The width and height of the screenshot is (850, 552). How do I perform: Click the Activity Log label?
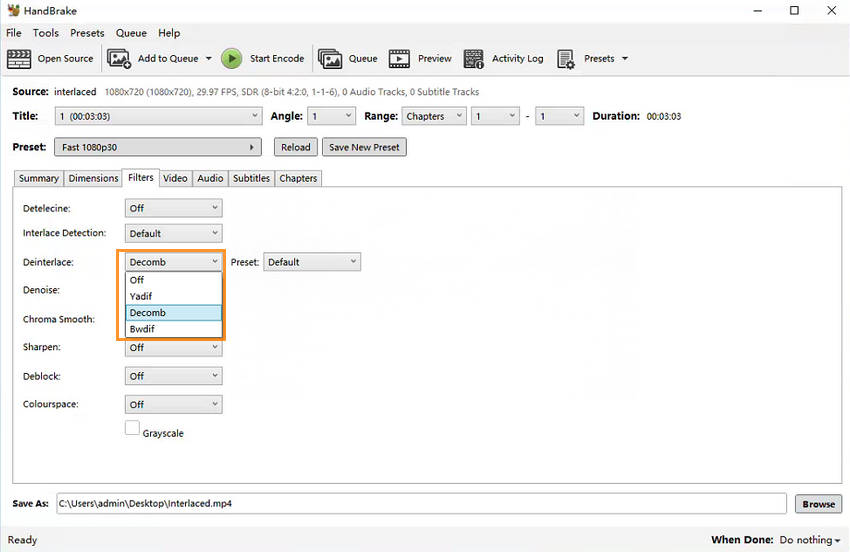click(517, 59)
